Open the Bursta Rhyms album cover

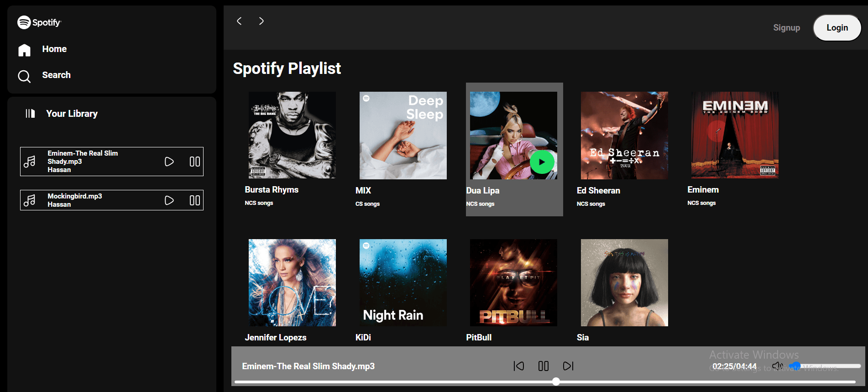[x=292, y=135]
